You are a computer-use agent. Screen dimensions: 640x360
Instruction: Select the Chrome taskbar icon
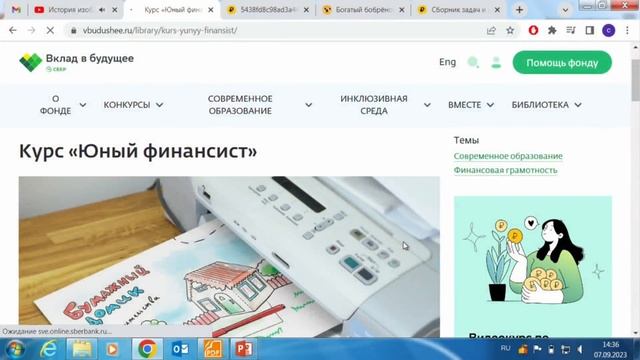pos(147,349)
